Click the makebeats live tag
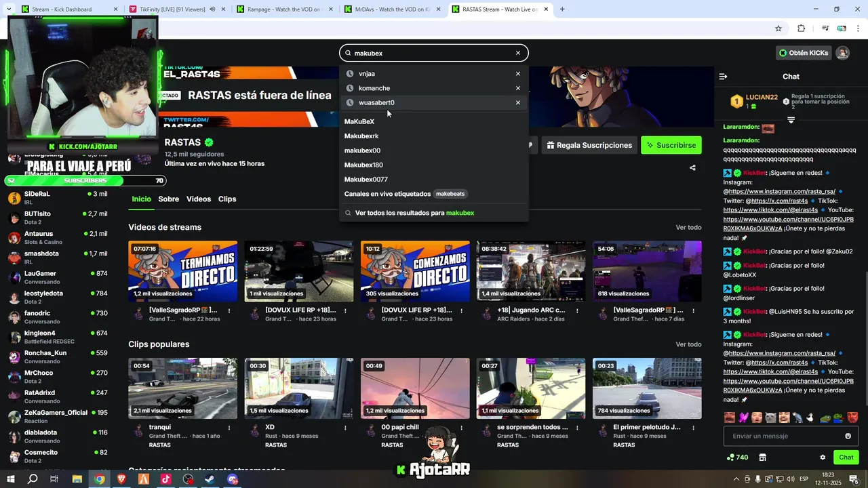Viewport: 868px width, 488px height. pyautogui.click(x=450, y=194)
